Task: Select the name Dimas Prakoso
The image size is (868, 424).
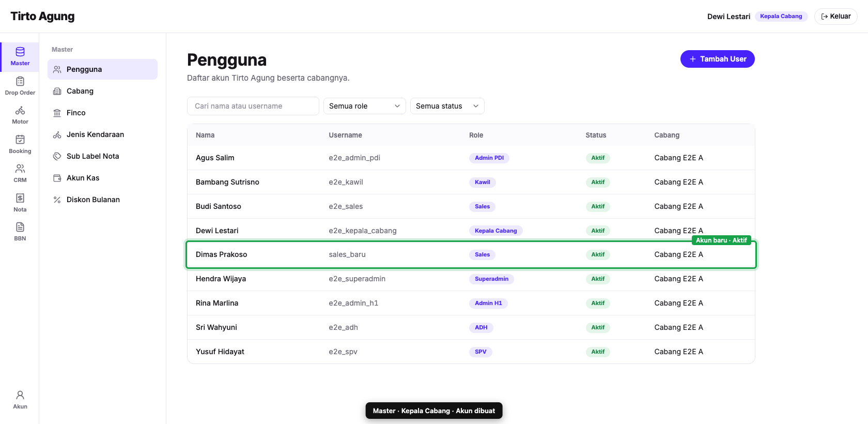Action: tap(221, 254)
